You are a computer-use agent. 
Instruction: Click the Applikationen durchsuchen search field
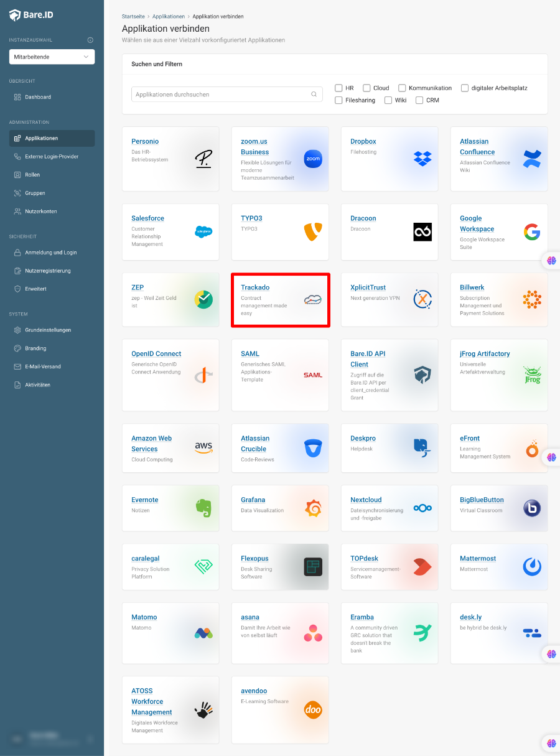coord(227,95)
